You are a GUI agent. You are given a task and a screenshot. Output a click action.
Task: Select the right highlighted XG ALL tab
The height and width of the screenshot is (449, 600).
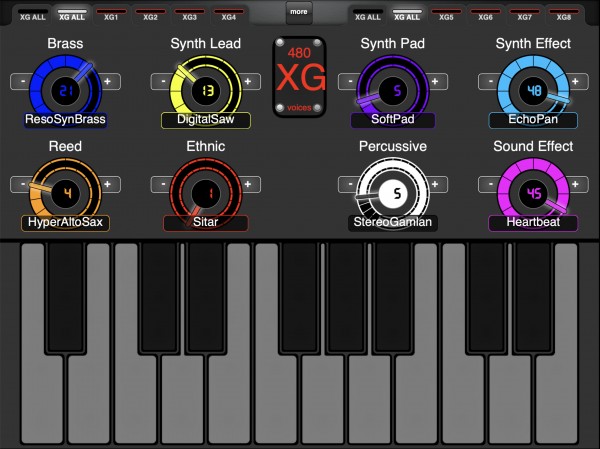[x=407, y=15]
